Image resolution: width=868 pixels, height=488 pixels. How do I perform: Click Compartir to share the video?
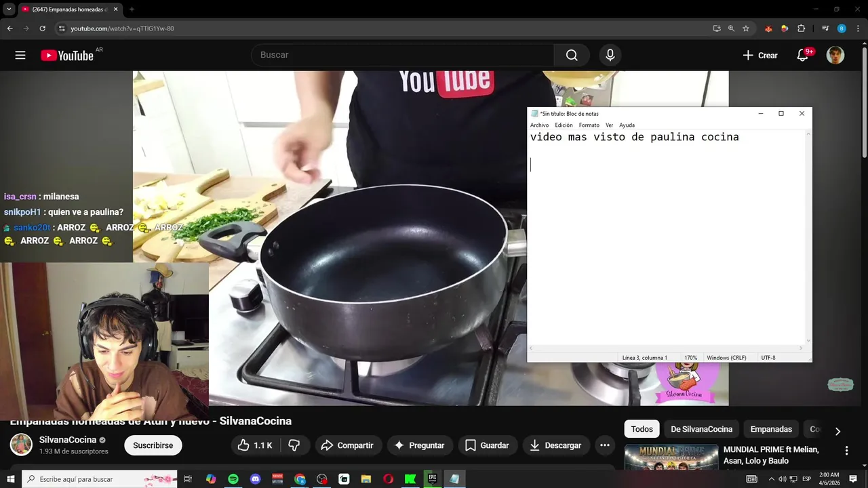point(347,445)
